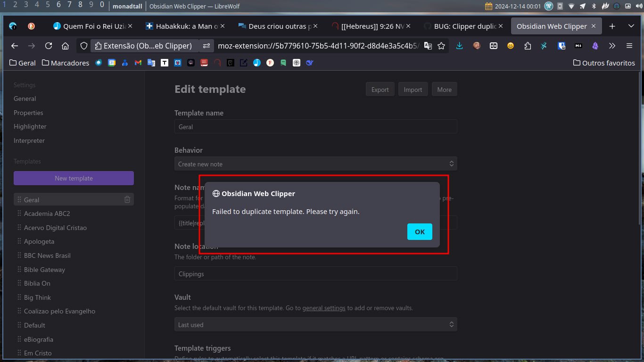Select the Acervo Digital Cristao template

point(74,228)
